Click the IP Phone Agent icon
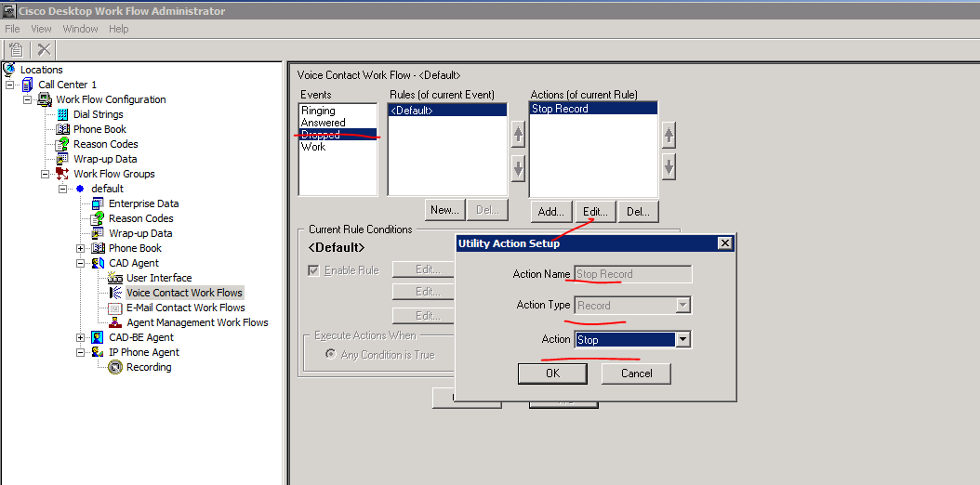 pos(98,353)
